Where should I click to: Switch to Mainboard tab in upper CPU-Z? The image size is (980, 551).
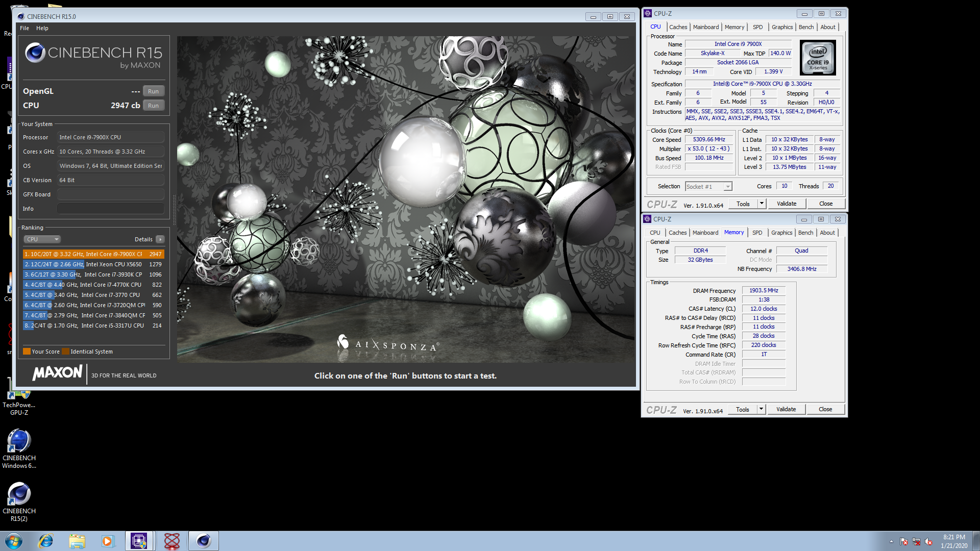(x=706, y=27)
